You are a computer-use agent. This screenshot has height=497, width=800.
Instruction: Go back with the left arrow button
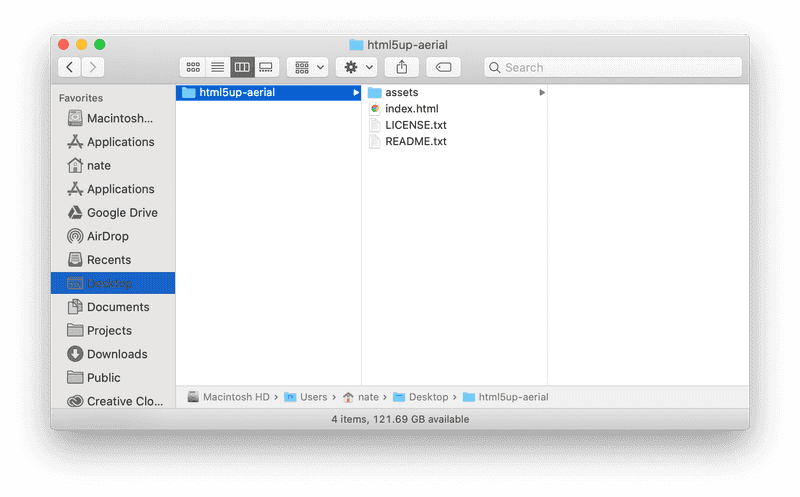[69, 67]
